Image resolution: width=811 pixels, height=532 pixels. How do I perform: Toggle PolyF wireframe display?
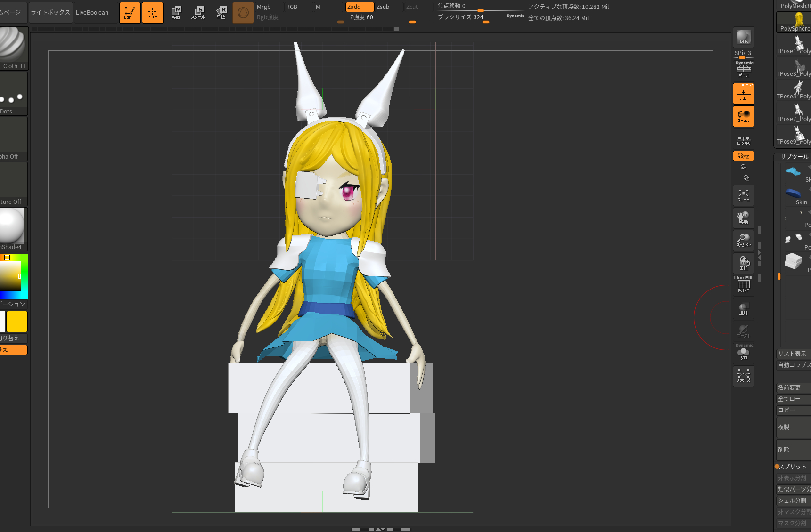pyautogui.click(x=743, y=285)
